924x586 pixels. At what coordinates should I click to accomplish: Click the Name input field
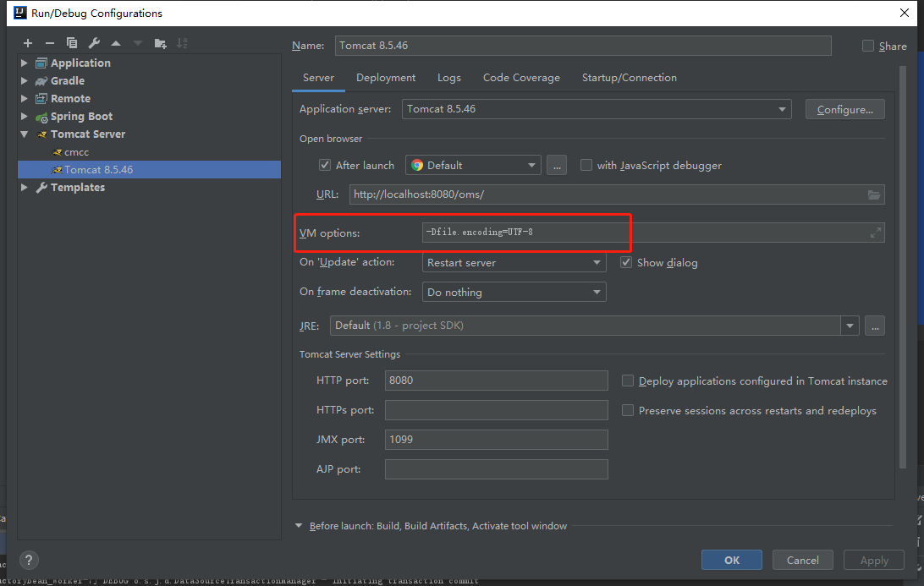pos(583,46)
